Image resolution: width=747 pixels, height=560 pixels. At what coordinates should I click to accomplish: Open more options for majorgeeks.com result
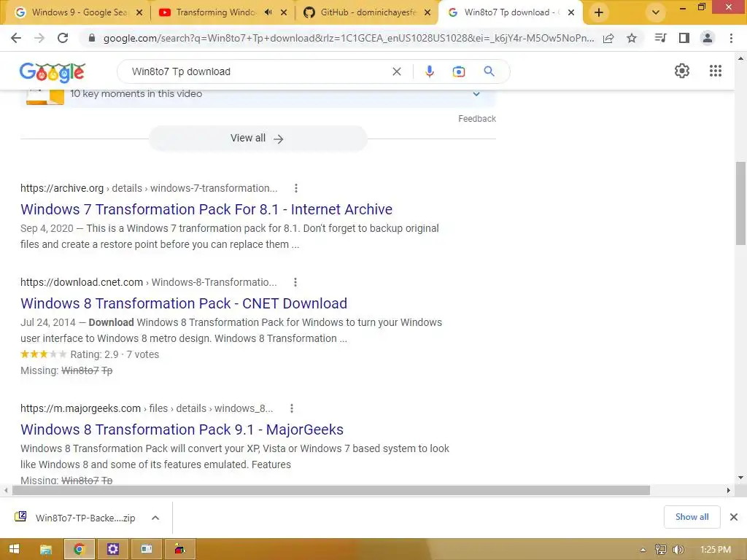292,408
